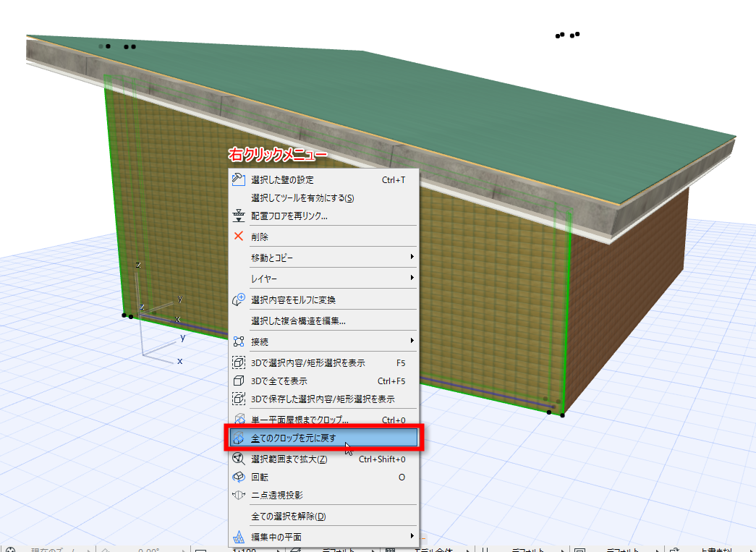Click the show all in 3D cube icon
756x552 pixels.
coord(238,381)
